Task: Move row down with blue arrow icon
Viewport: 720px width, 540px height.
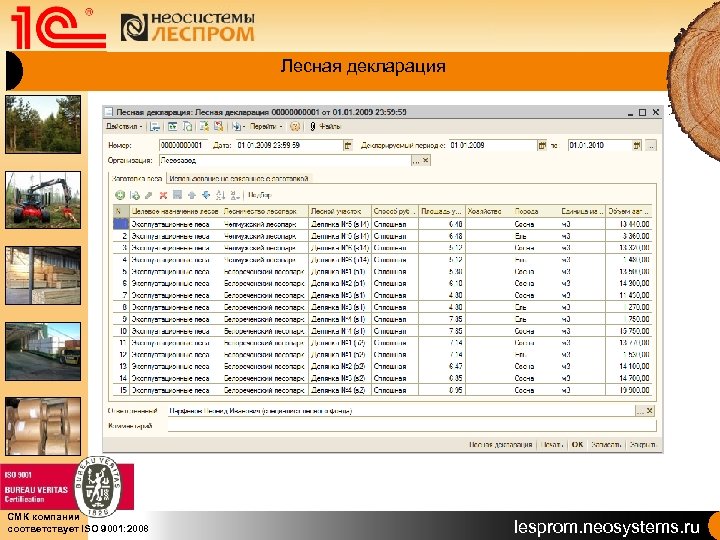Action: (206, 195)
